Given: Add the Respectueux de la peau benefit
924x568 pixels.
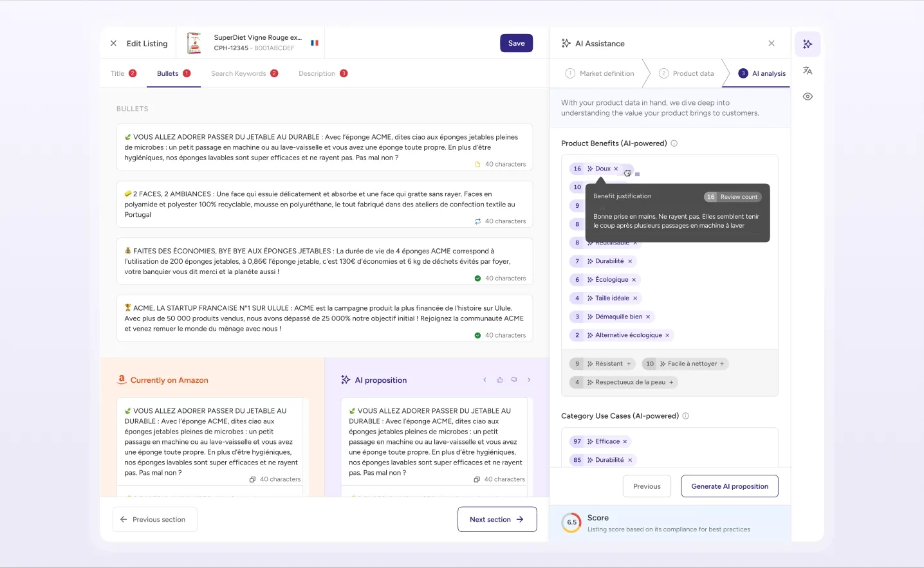Looking at the screenshot, I should pyautogui.click(x=671, y=382).
